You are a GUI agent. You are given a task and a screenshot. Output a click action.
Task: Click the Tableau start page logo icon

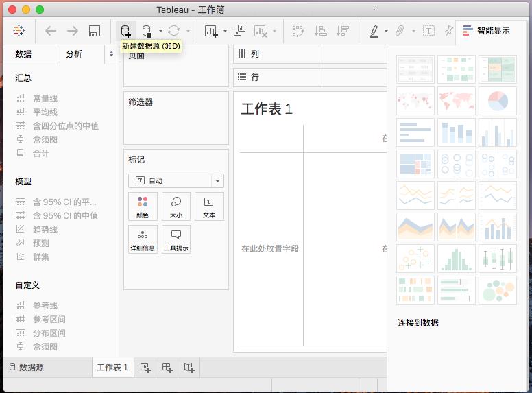tap(19, 31)
